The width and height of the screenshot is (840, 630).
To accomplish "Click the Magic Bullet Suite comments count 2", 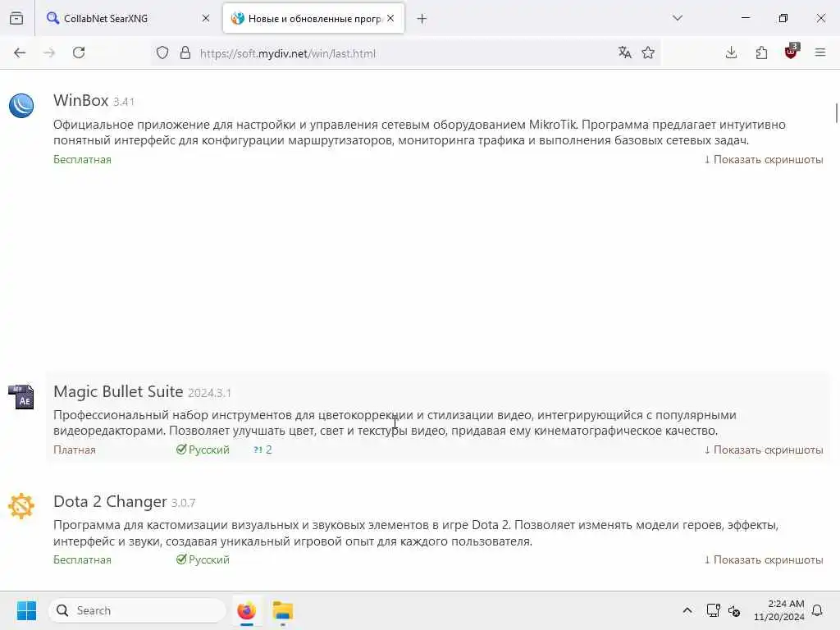I will (x=262, y=450).
